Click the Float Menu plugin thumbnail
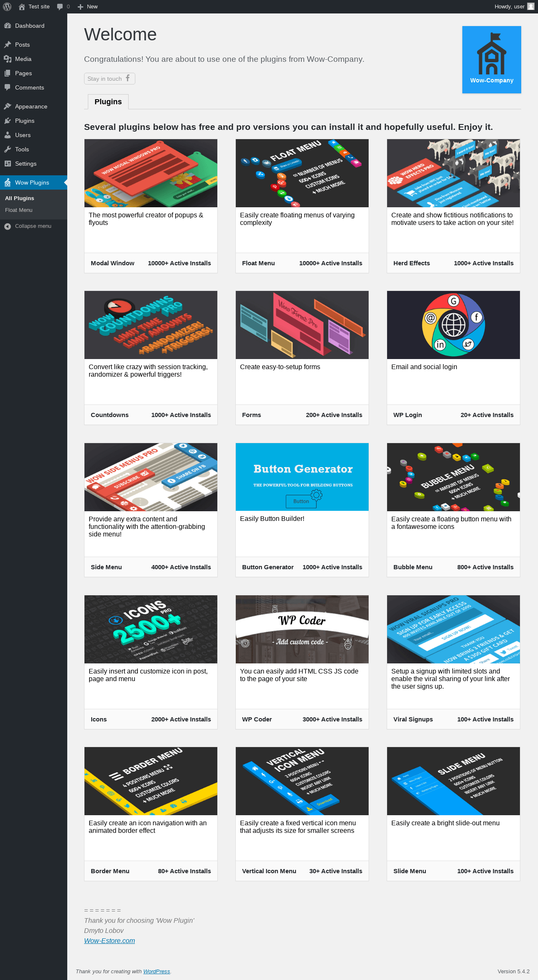Viewport: 538px width, 980px height. tap(302, 173)
